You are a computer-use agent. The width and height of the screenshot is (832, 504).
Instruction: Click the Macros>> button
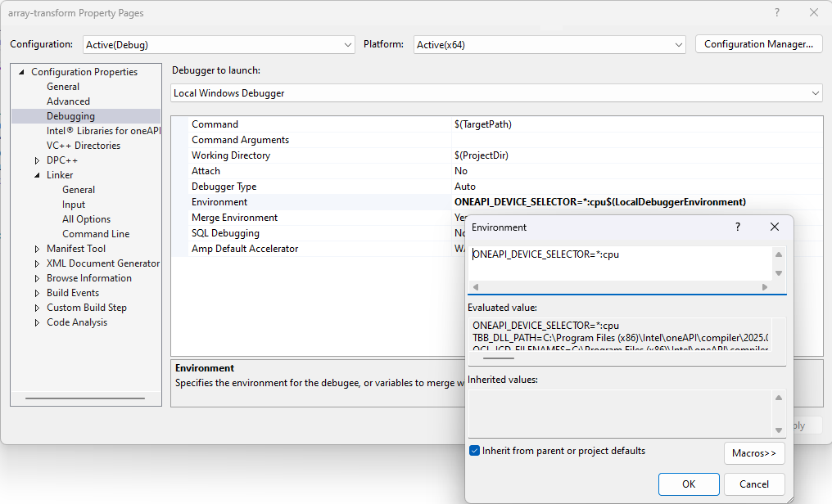754,453
